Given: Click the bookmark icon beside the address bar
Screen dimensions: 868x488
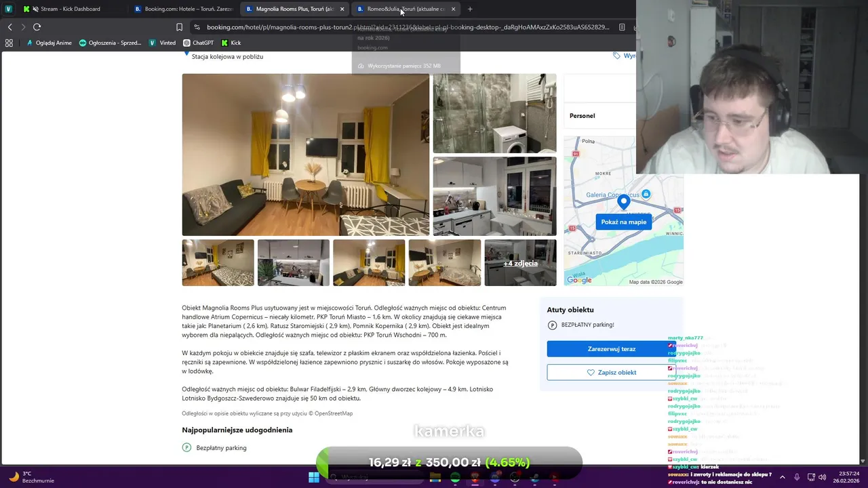Looking at the screenshot, I should (179, 27).
